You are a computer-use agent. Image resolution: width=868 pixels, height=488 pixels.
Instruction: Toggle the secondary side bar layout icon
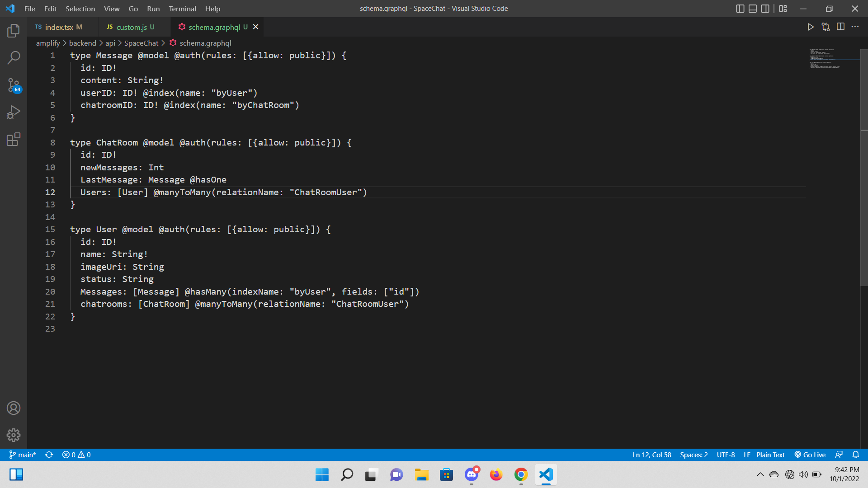coord(765,9)
